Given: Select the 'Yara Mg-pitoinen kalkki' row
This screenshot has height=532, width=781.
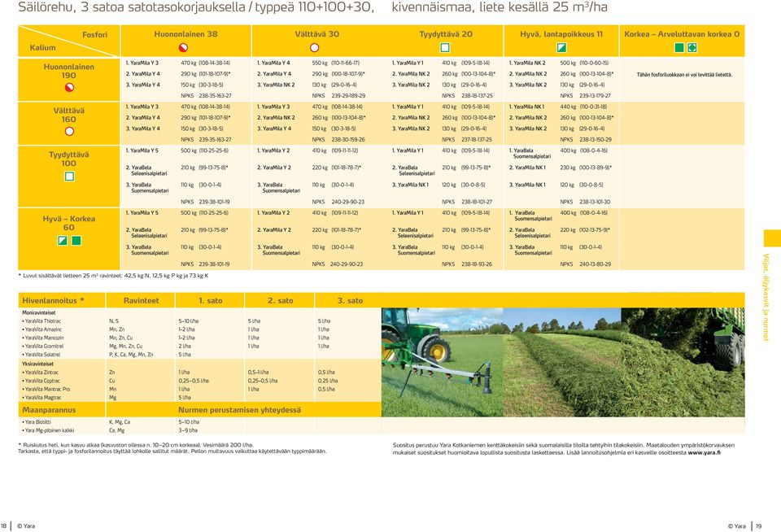Looking at the screenshot, I should 199,430.
